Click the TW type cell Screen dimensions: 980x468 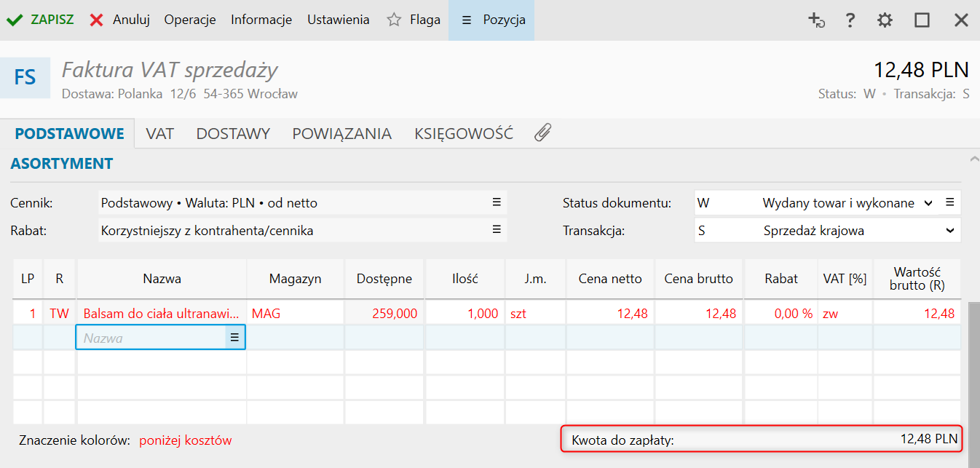59,314
